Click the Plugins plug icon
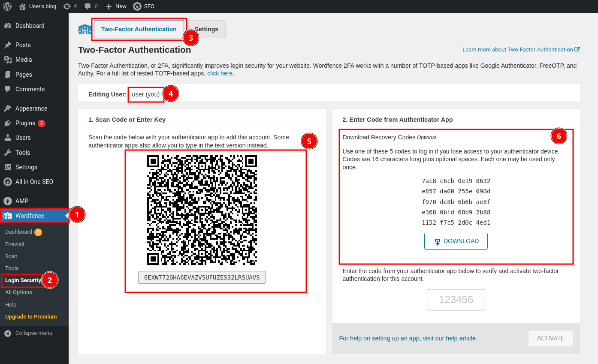598x364 pixels. point(8,123)
